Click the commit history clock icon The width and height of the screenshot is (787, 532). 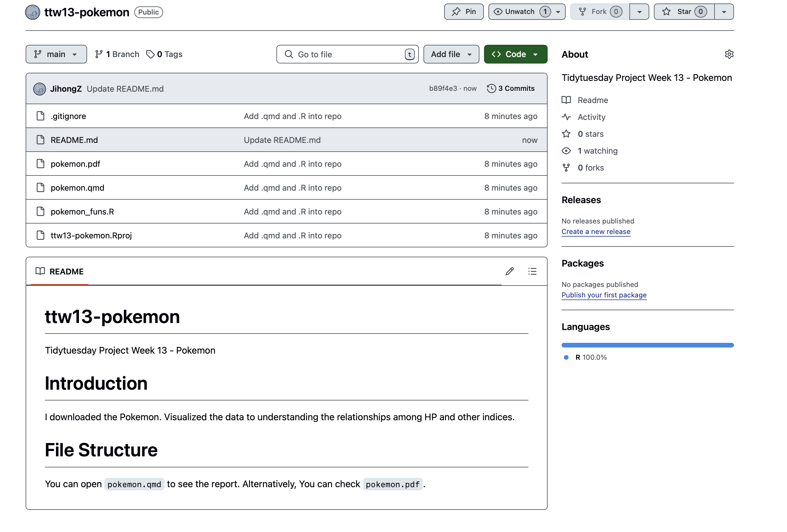[491, 88]
